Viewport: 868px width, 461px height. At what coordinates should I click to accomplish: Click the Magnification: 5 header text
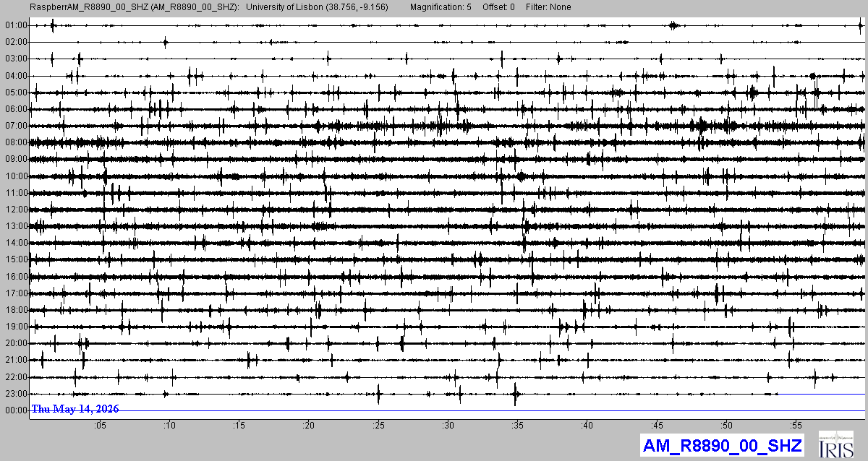click(441, 7)
